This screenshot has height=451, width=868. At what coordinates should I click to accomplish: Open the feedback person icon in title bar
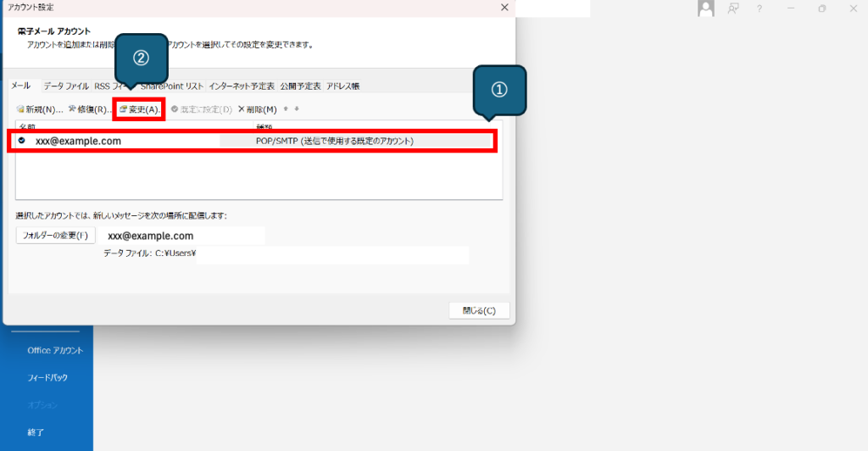tap(732, 8)
